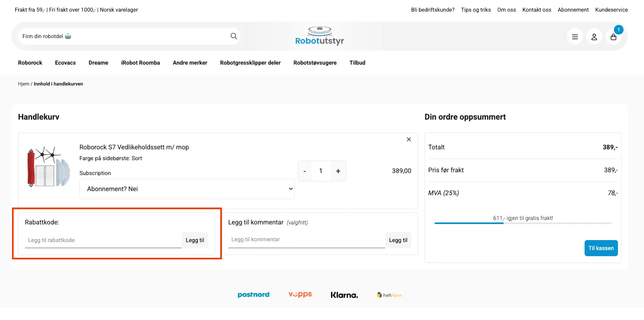This screenshot has height=320, width=644.
Task: Click the Klarna logo
Action: click(344, 295)
